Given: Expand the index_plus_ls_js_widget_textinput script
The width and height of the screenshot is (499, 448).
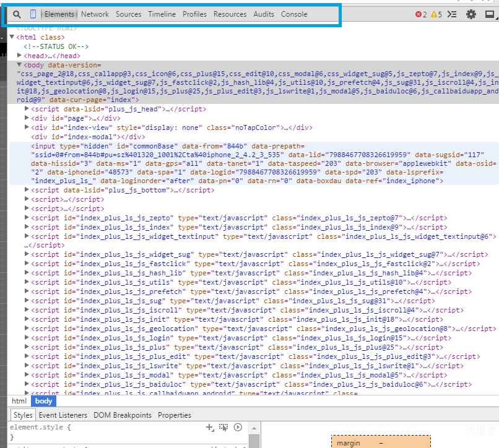Looking at the screenshot, I should point(27,236).
